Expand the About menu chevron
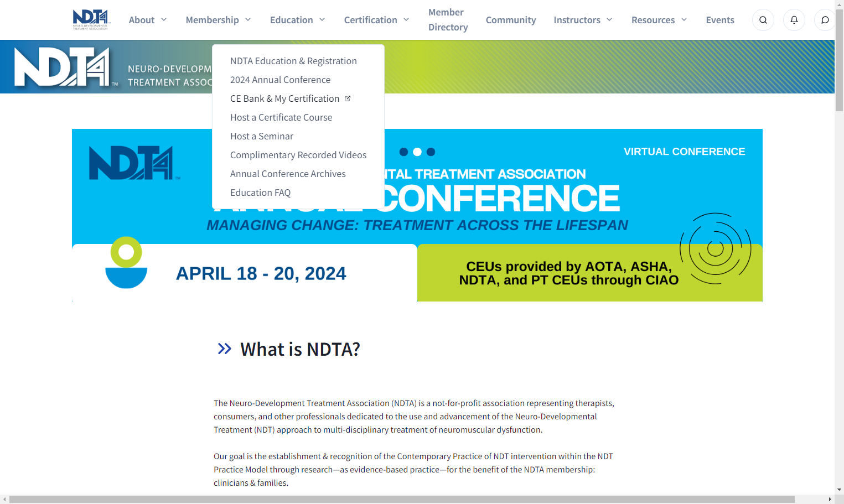Screen dimensions: 844x504 [x=164, y=19]
